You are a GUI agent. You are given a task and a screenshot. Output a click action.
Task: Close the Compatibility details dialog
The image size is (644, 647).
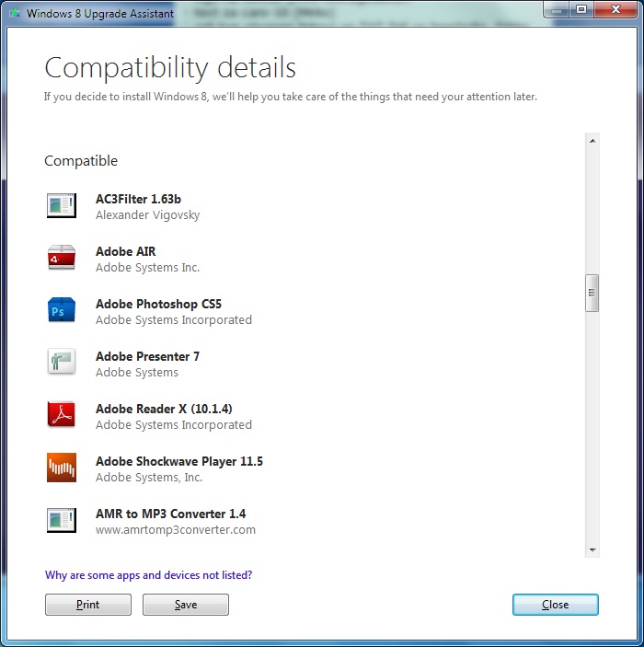coord(556,605)
